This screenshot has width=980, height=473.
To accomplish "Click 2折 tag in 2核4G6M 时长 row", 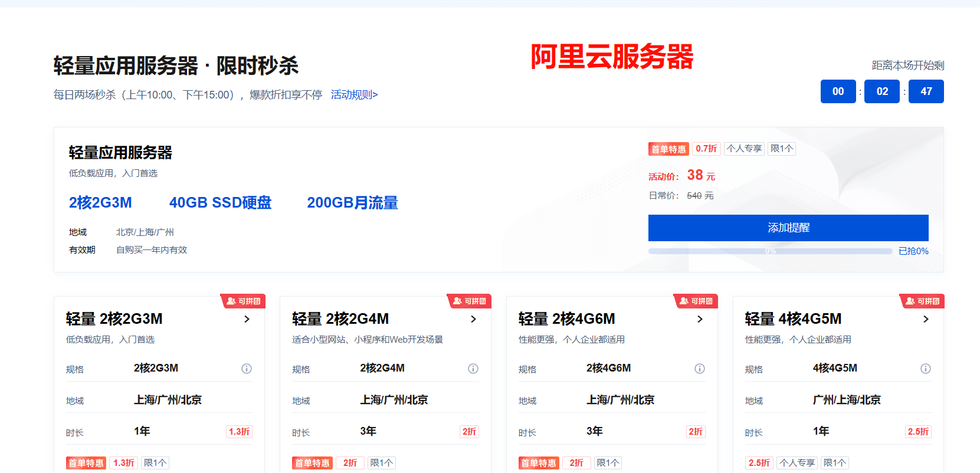I will pyautogui.click(x=696, y=432).
